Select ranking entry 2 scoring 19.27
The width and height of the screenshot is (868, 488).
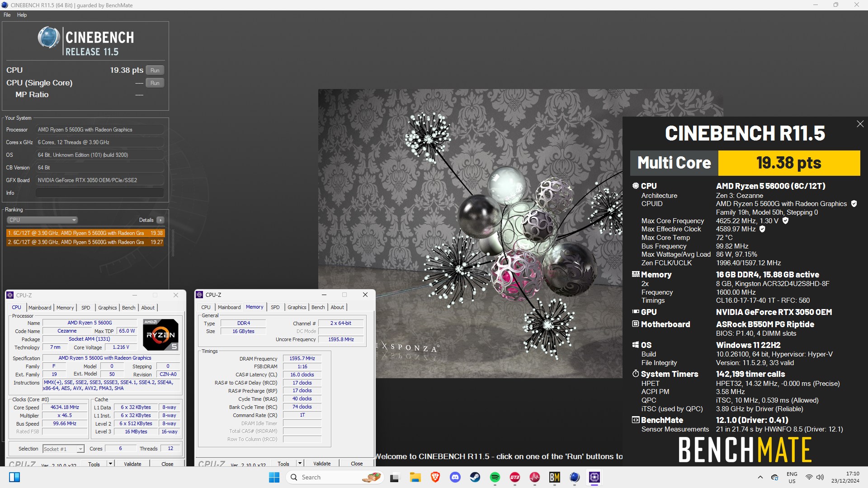[x=85, y=242]
